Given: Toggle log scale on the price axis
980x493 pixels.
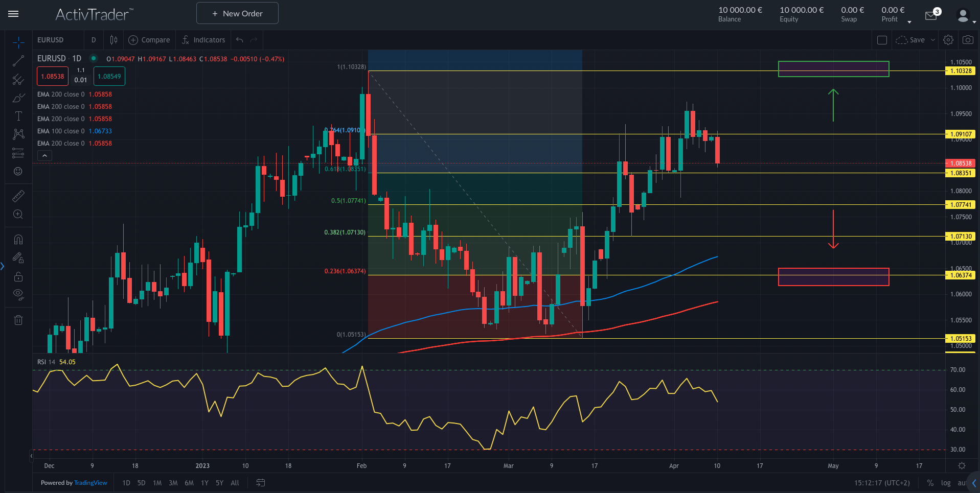Looking at the screenshot, I should (946, 483).
